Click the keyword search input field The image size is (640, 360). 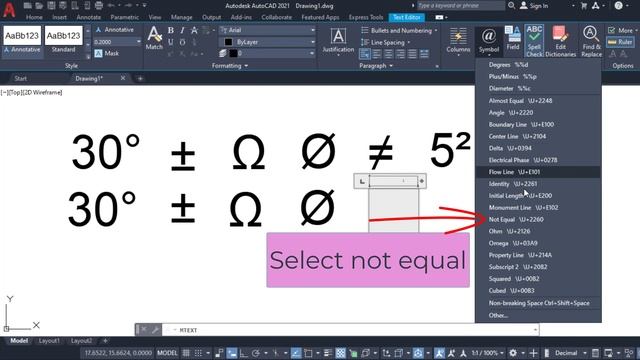460,6
